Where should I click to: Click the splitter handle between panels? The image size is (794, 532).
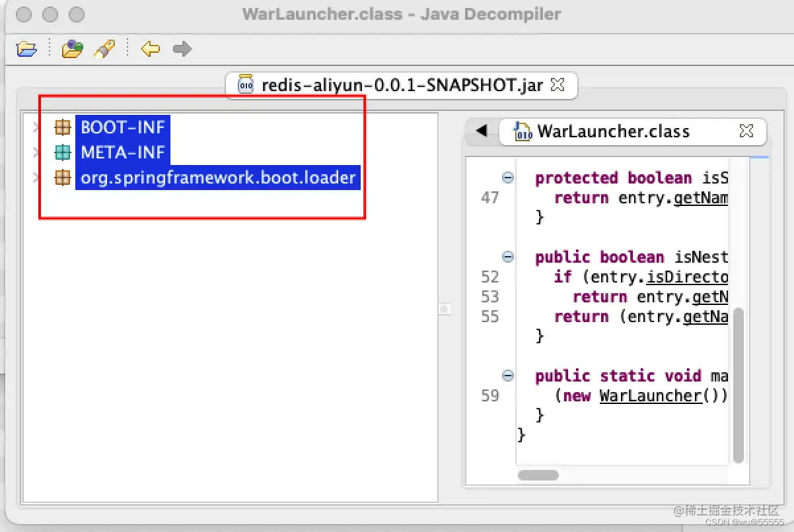[x=445, y=308]
